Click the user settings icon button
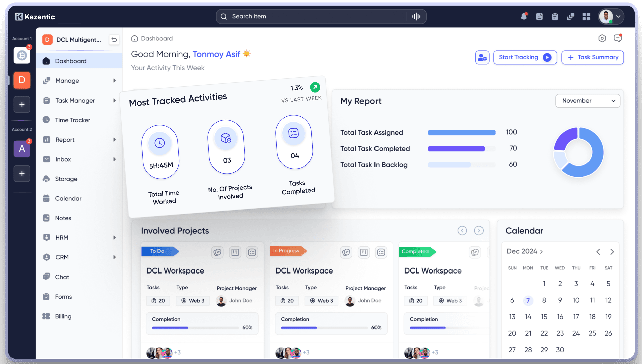The height and width of the screenshot is (364, 642). tap(482, 57)
